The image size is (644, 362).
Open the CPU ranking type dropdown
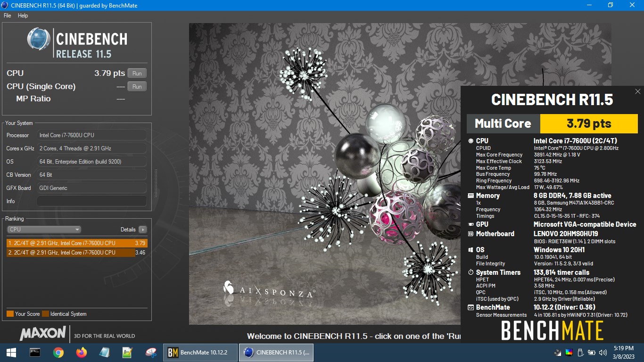(44, 230)
